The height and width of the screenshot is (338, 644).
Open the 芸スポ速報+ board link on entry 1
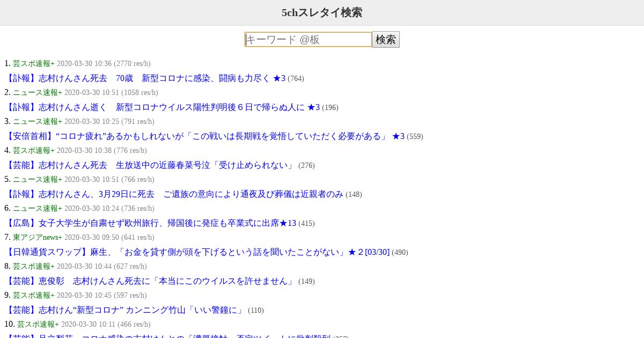34,63
